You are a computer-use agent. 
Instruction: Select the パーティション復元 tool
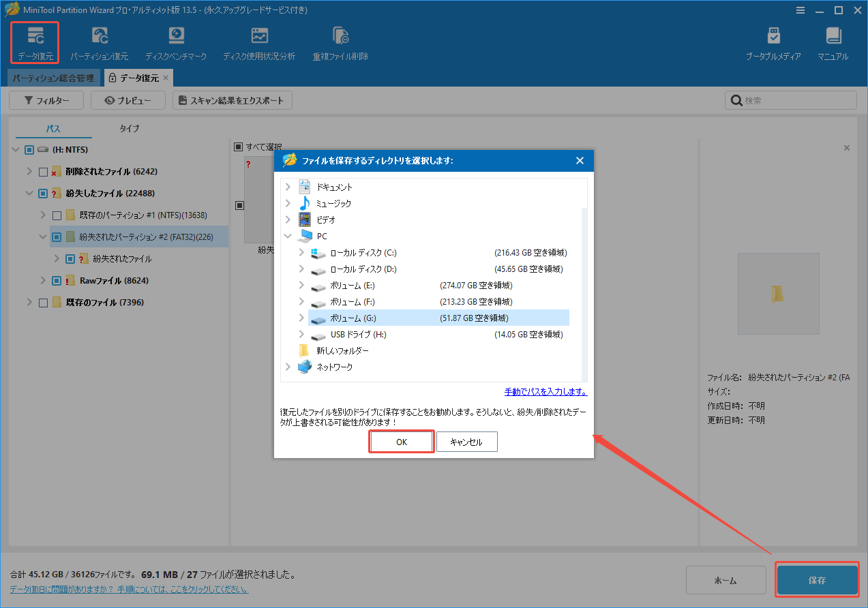100,41
